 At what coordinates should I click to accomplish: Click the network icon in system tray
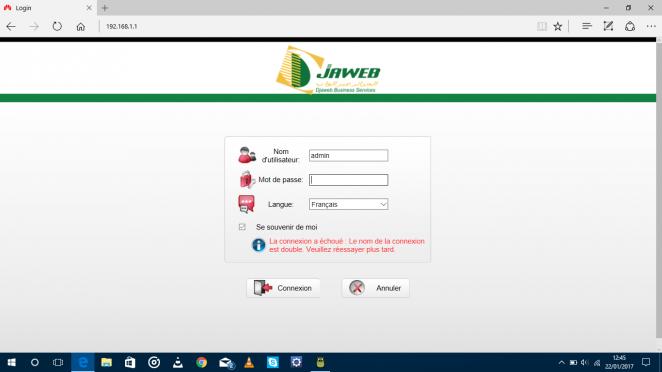(x=597, y=362)
